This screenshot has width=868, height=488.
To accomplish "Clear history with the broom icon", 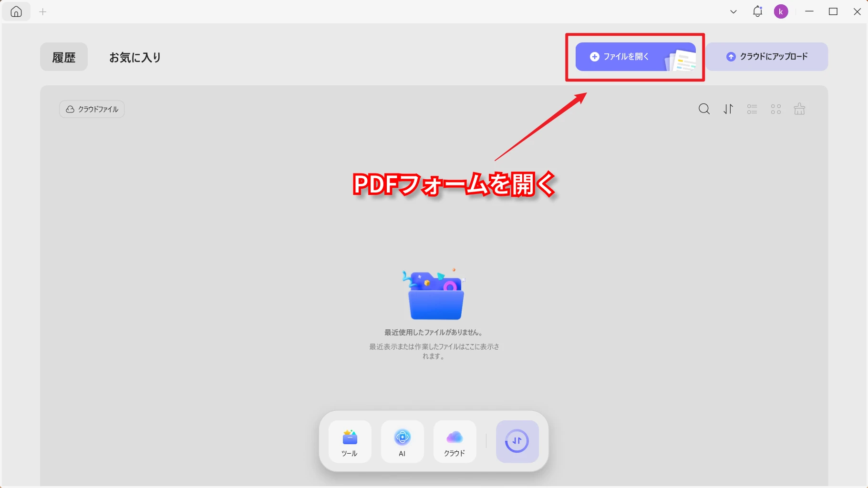I will (x=799, y=109).
